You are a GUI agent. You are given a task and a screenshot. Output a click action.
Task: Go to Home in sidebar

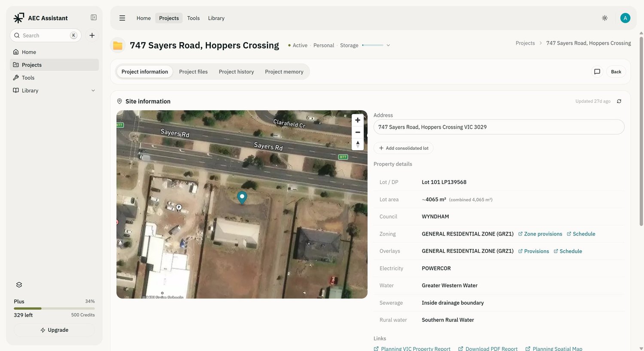pos(54,52)
